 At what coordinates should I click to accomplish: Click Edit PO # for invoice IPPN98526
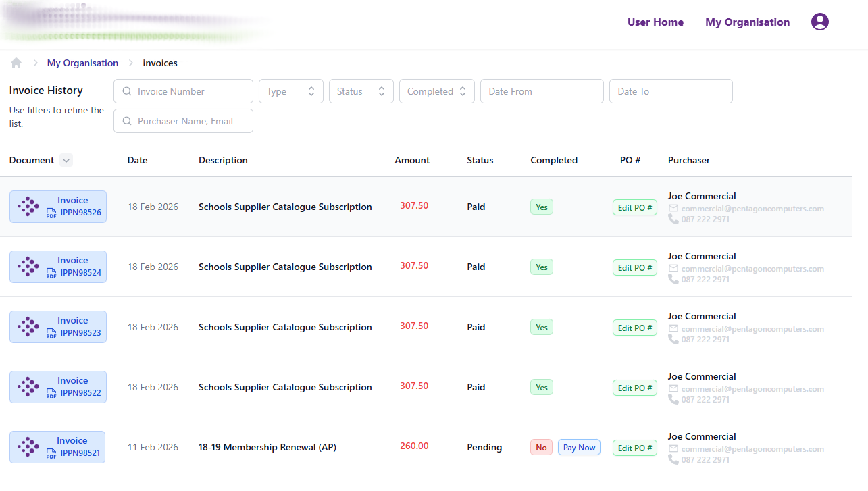coord(634,207)
